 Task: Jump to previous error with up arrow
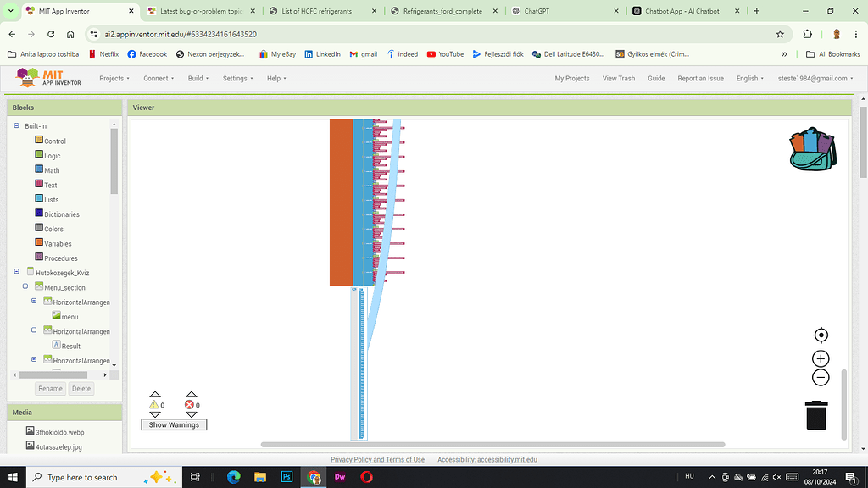[x=192, y=395]
